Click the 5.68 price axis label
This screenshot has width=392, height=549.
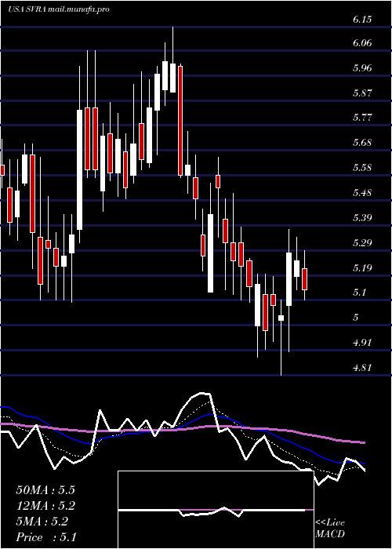click(362, 143)
